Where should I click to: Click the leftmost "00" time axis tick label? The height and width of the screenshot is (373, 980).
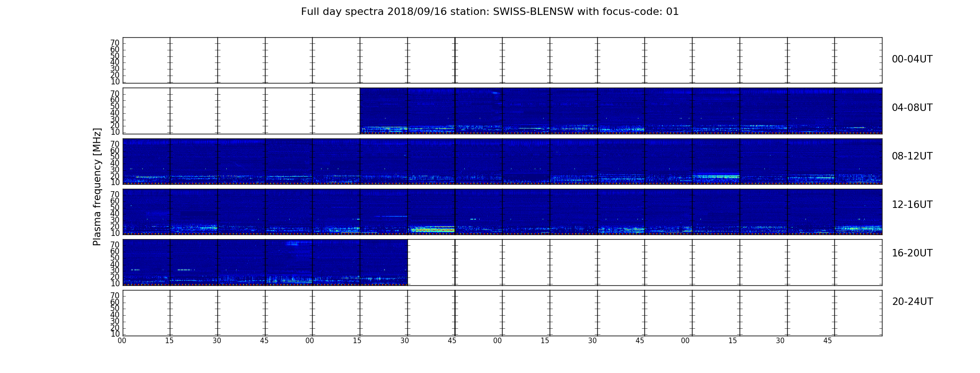pyautogui.click(x=122, y=341)
